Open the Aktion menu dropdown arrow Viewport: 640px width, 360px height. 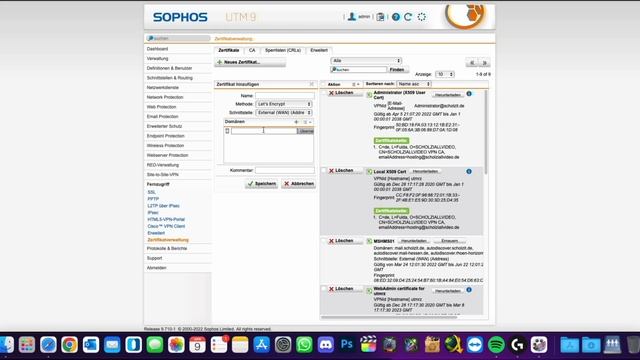[356, 84]
